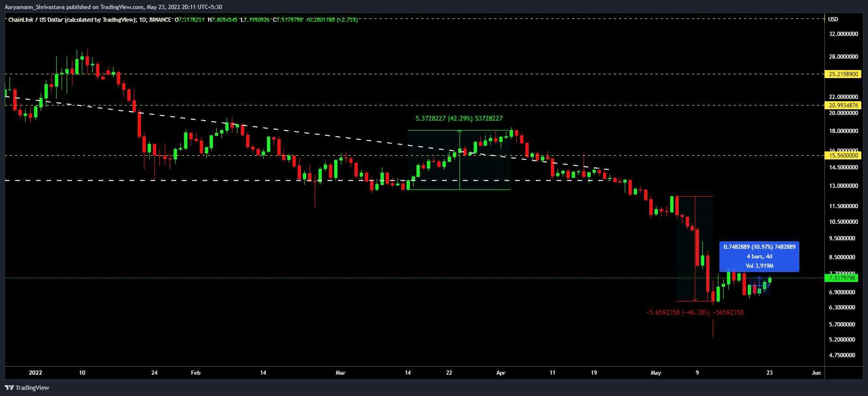The width and height of the screenshot is (868, 396).
Task: Select the yellow 20.9934876 price label
Action: click(x=843, y=106)
